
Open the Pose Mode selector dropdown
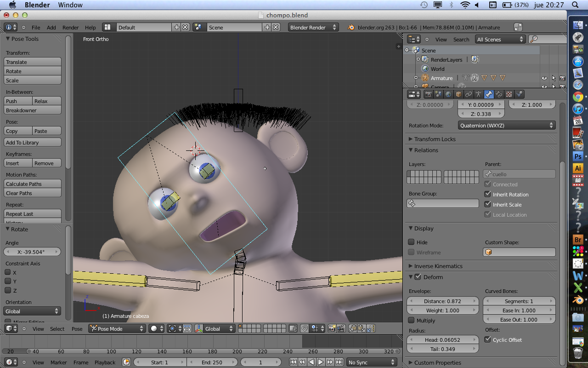pyautogui.click(x=117, y=328)
